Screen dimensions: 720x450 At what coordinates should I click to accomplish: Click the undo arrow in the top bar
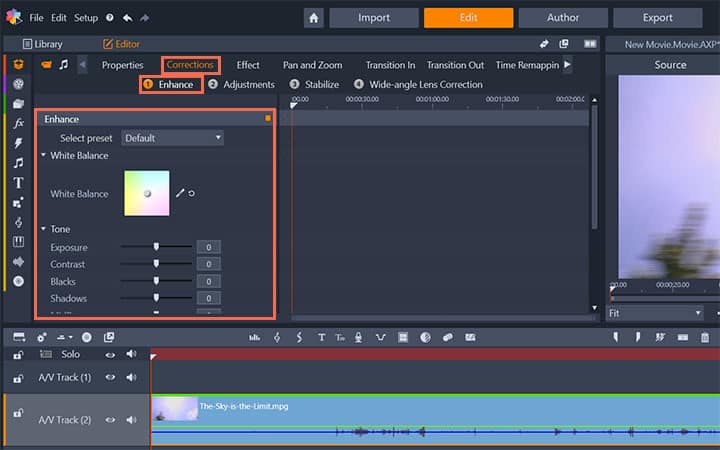pyautogui.click(x=128, y=18)
